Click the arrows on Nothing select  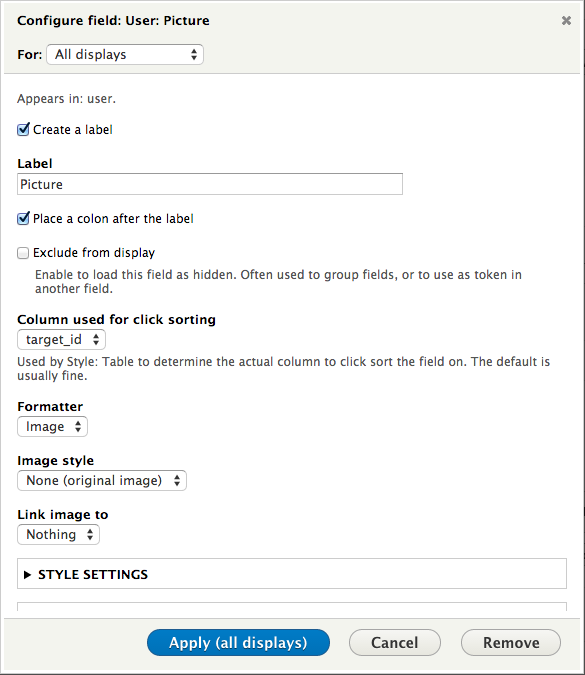(x=90, y=535)
